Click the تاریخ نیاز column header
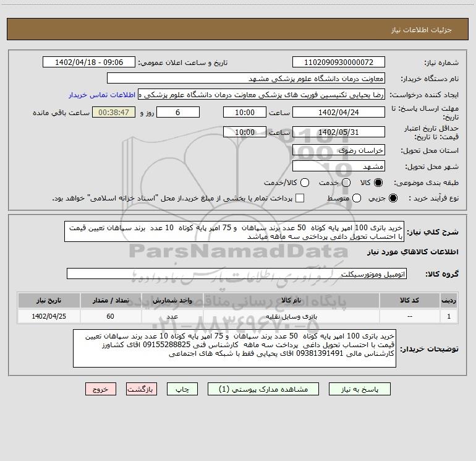Image resolution: width=476 pixels, height=461 pixels. pos(49,301)
